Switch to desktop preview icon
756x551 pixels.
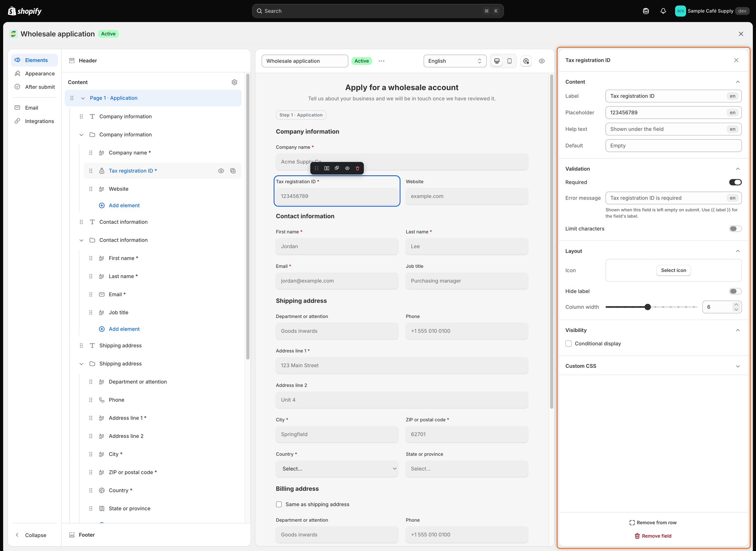[497, 61]
